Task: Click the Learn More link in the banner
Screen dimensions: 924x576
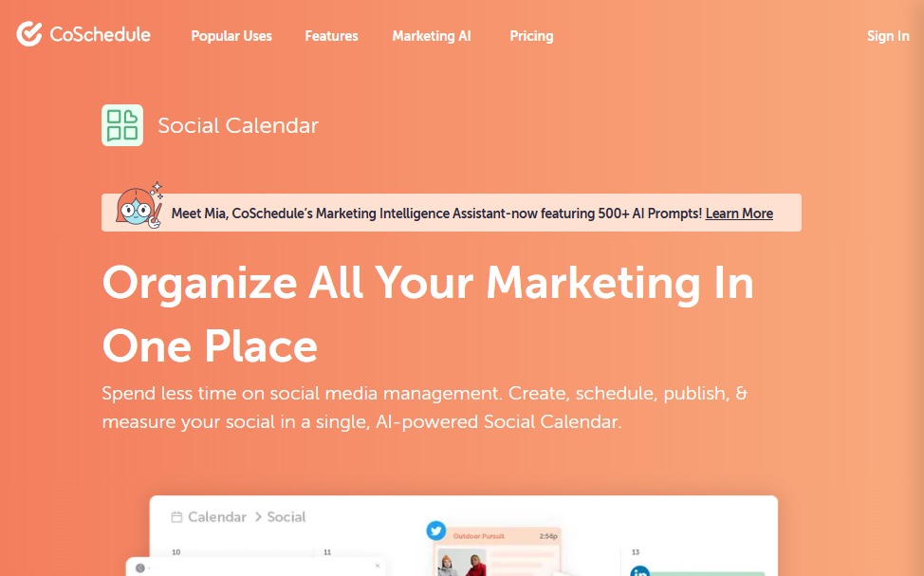Action: 739,214
